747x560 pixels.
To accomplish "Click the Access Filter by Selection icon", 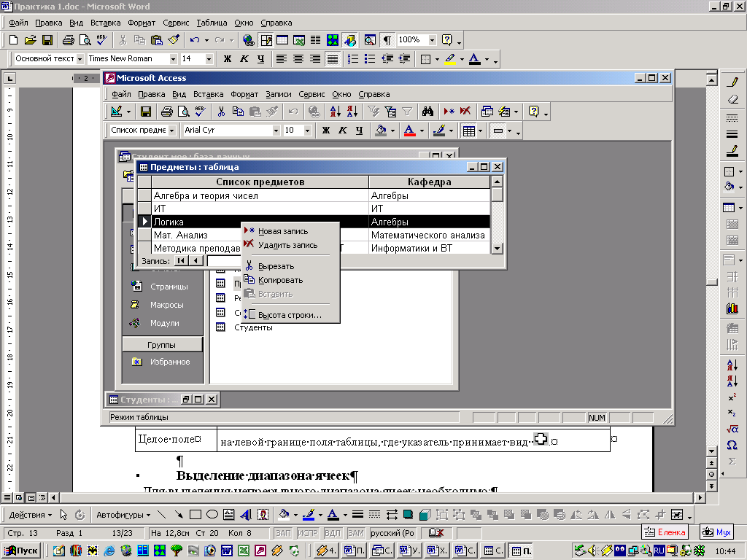I will coord(373,112).
